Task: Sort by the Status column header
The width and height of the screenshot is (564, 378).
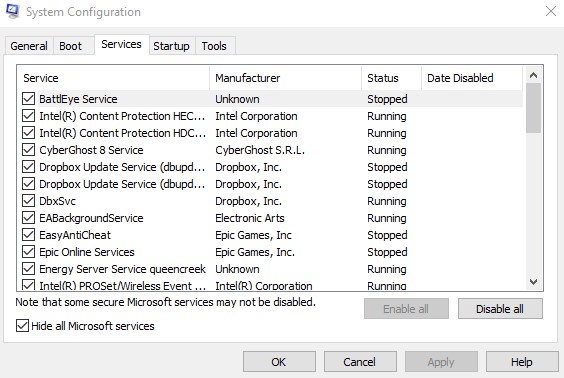Action: tap(391, 78)
